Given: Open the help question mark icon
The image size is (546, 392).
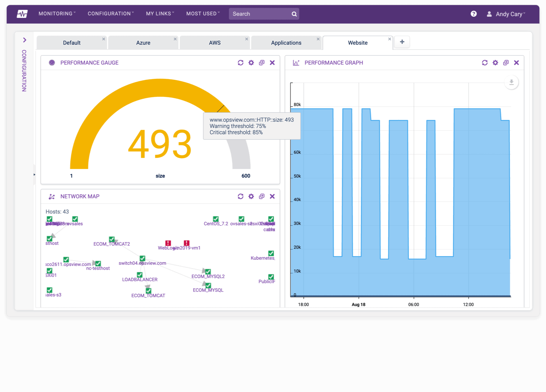Looking at the screenshot, I should [474, 14].
